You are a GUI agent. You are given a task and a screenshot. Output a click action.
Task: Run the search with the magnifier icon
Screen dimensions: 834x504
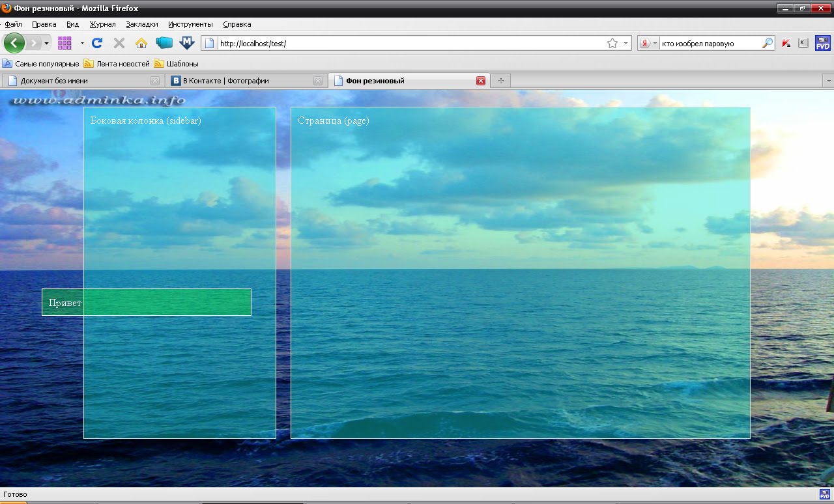click(768, 44)
